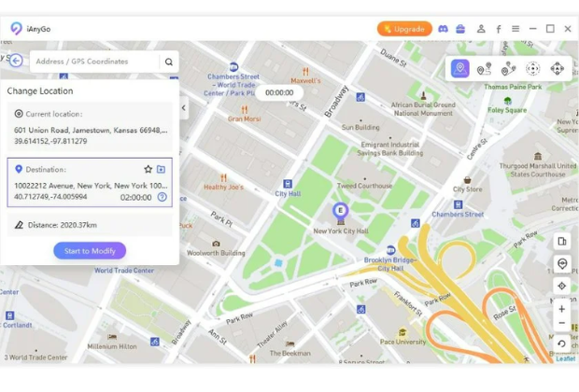Click the Distance: 2020.37km text
Screen dimensions: 579x392
pyautogui.click(x=63, y=225)
